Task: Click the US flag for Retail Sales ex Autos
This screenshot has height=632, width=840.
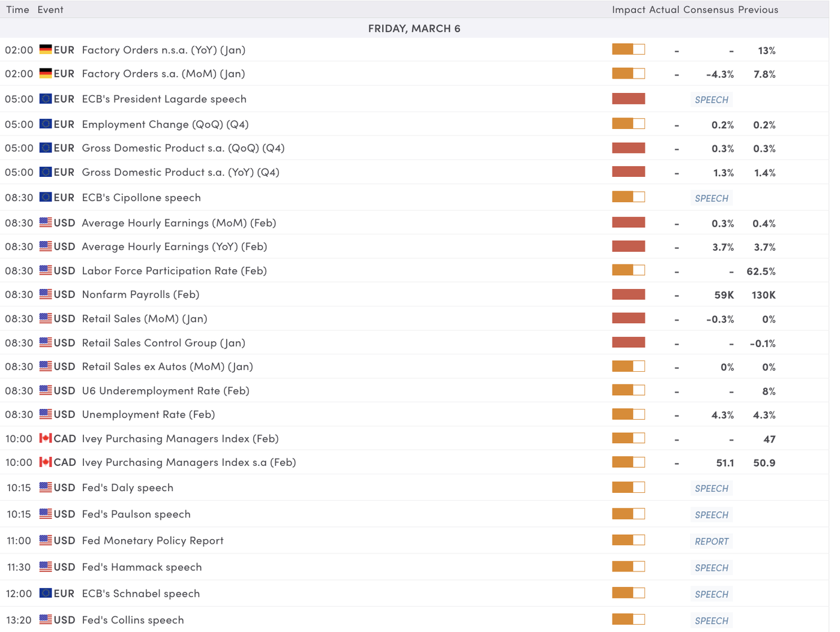Action: coord(46,366)
